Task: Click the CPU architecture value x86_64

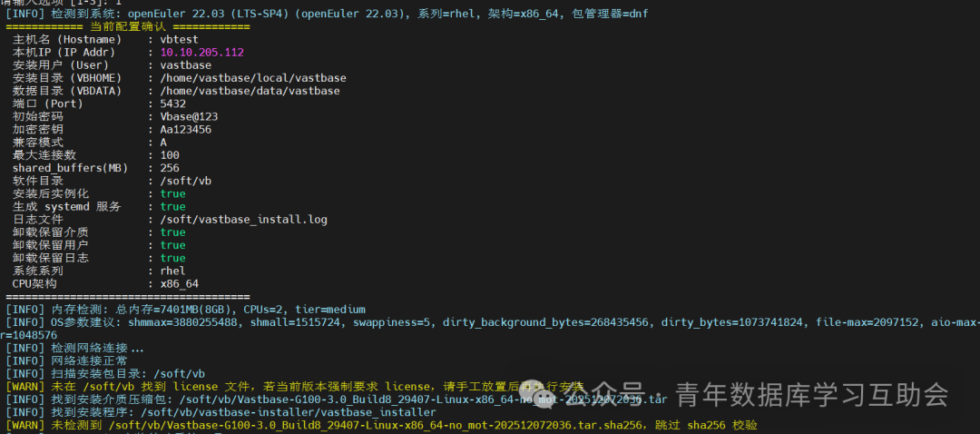Action: click(180, 284)
